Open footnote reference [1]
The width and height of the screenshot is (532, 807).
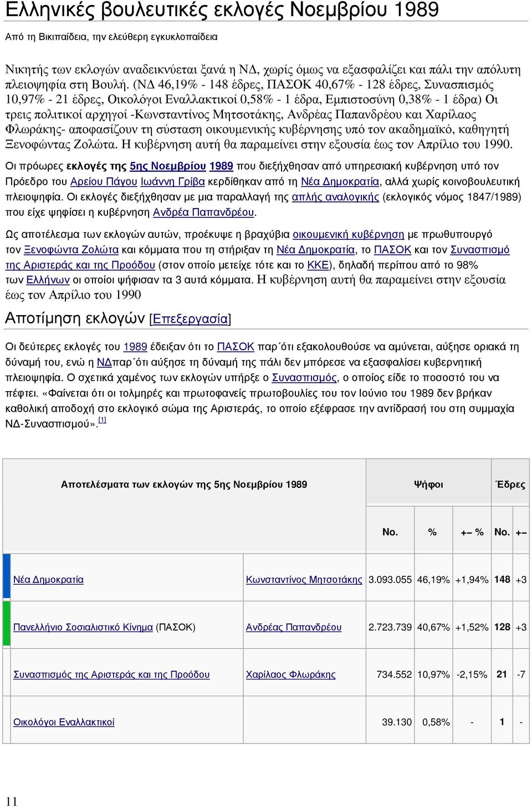[103, 420]
